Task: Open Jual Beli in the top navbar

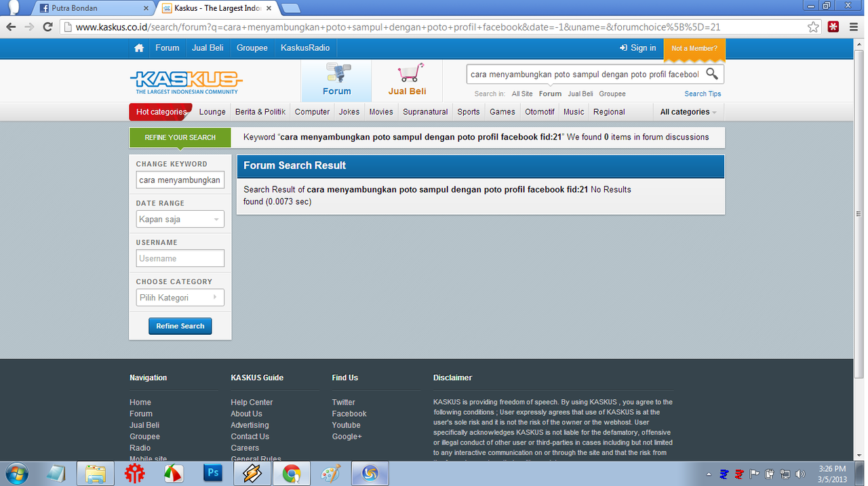Action: (208, 48)
